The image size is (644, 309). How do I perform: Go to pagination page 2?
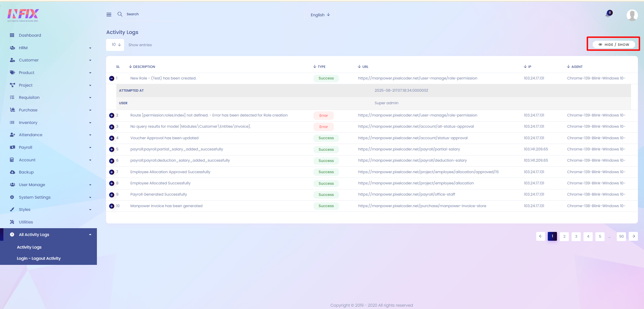(x=564, y=236)
